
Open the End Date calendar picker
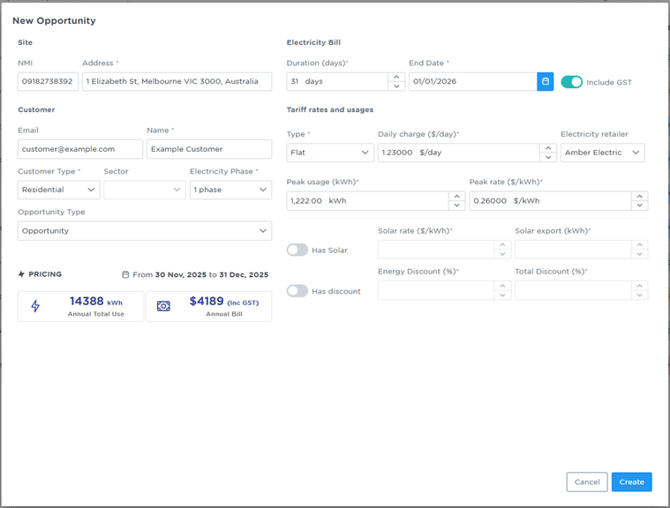pos(545,81)
